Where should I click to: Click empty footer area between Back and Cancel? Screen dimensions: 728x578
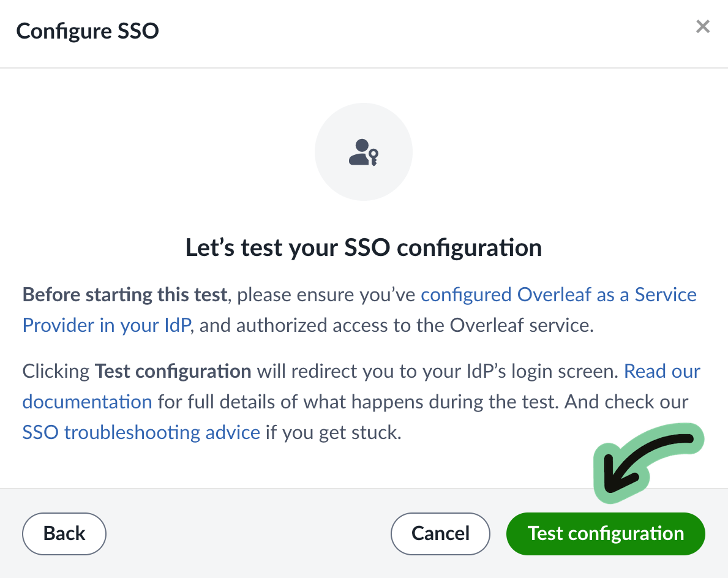point(248,533)
